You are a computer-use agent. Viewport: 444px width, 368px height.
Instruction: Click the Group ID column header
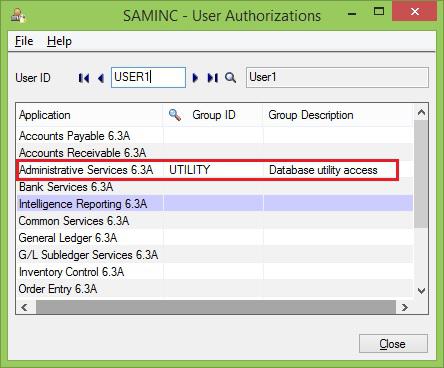tap(213, 115)
